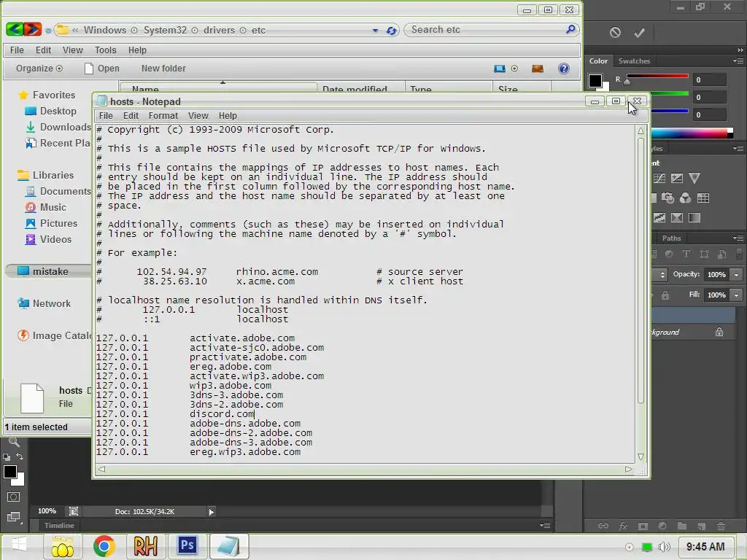747x560 pixels.
Task: Open the Opacity dropdown arrow
Action: (x=736, y=275)
